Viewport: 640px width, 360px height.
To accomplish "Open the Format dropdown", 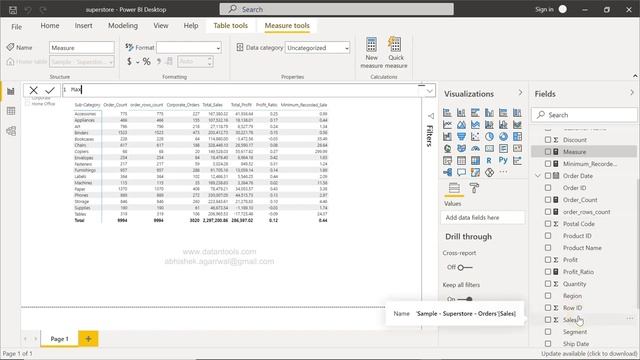I will pyautogui.click(x=189, y=48).
